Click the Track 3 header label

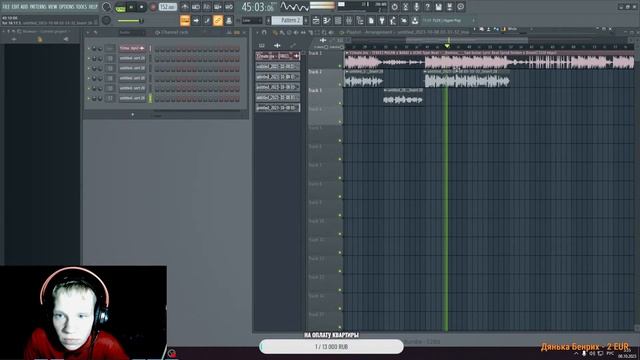[315, 91]
